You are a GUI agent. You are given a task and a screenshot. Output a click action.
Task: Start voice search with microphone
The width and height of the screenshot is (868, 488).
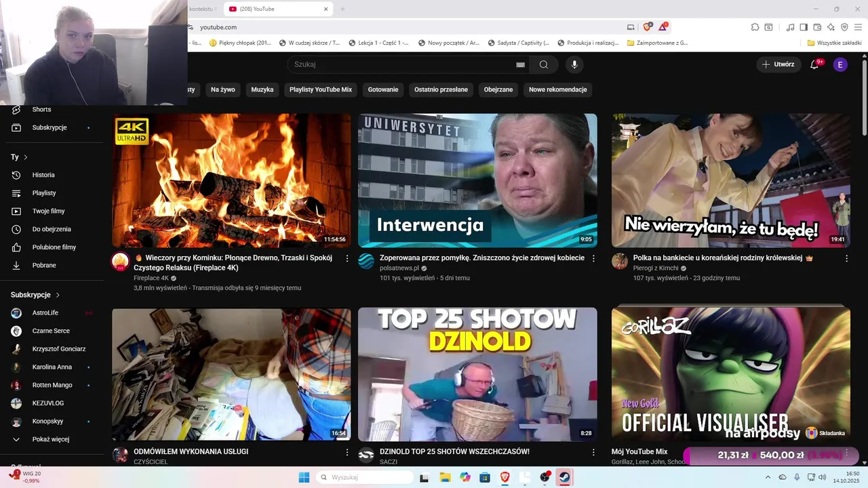pos(574,64)
